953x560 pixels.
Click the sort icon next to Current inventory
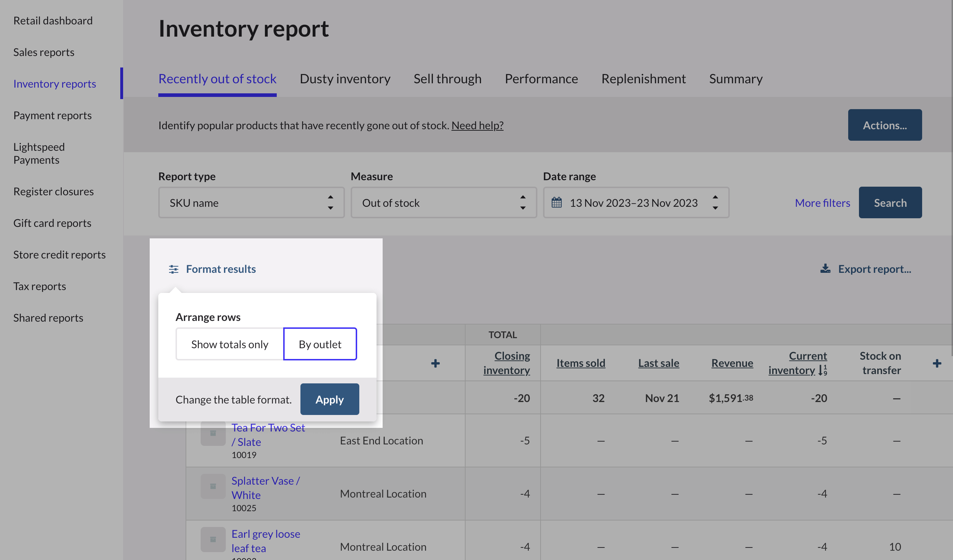coord(823,370)
